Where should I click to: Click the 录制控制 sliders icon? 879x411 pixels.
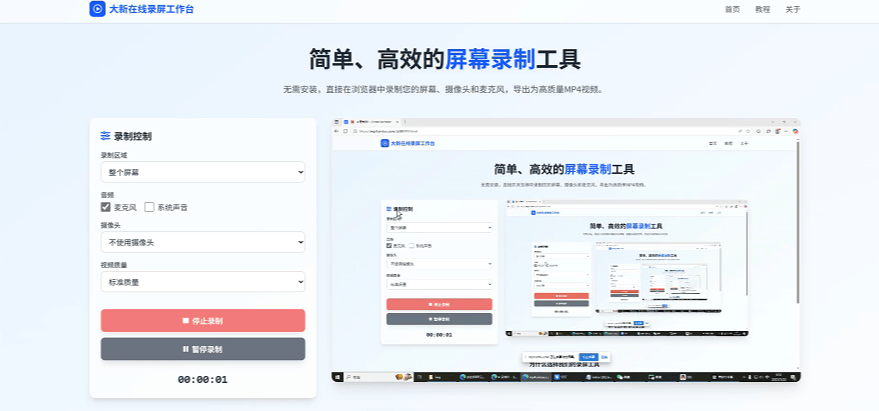point(105,136)
